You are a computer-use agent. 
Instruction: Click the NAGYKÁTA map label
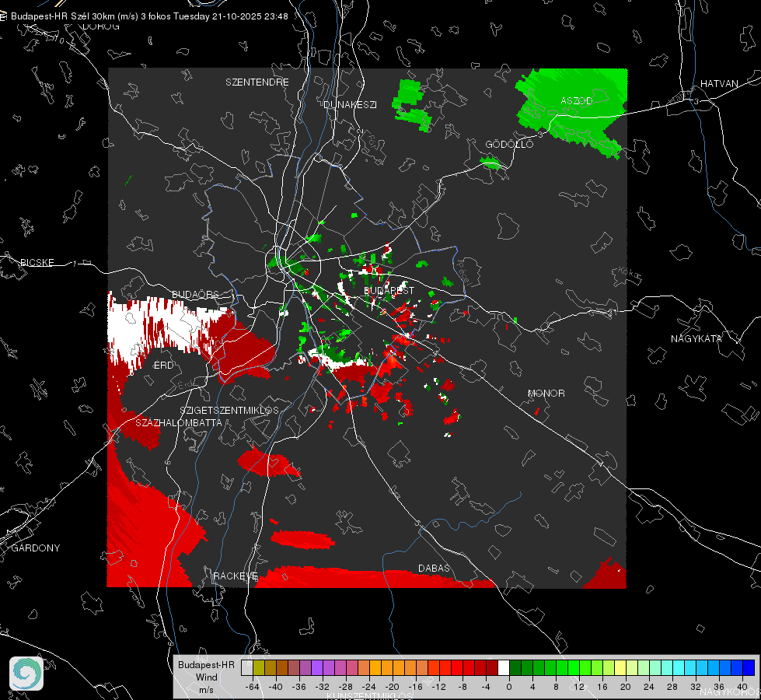[696, 338]
